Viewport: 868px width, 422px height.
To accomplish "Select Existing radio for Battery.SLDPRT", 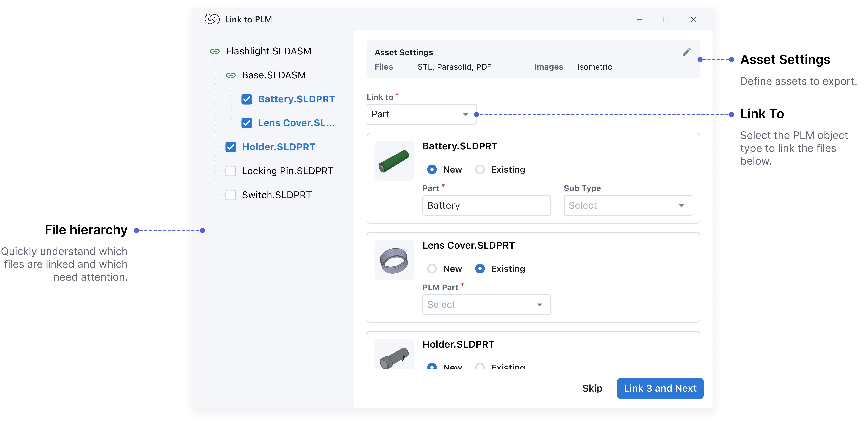I will pyautogui.click(x=480, y=170).
